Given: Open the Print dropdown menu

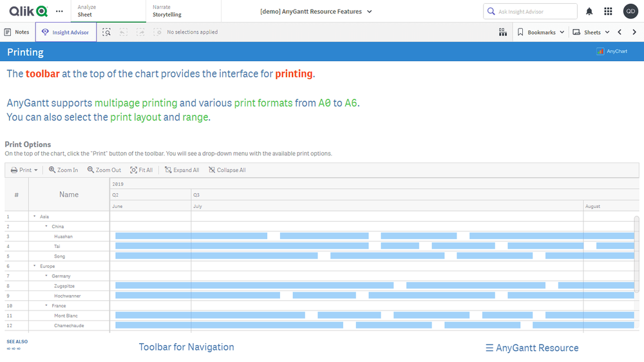Looking at the screenshot, I should (24, 170).
